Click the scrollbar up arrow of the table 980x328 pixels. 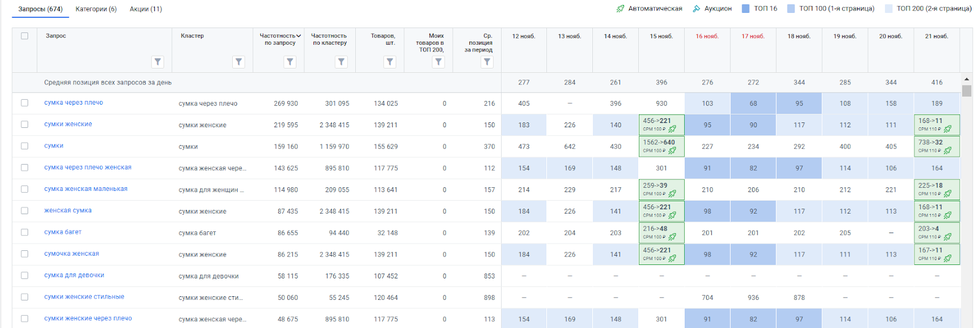click(967, 80)
